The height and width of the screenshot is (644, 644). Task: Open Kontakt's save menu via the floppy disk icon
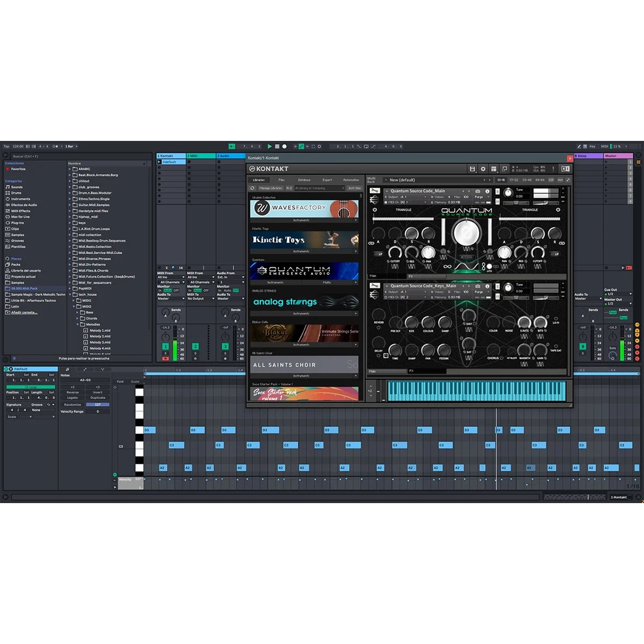tap(472, 169)
